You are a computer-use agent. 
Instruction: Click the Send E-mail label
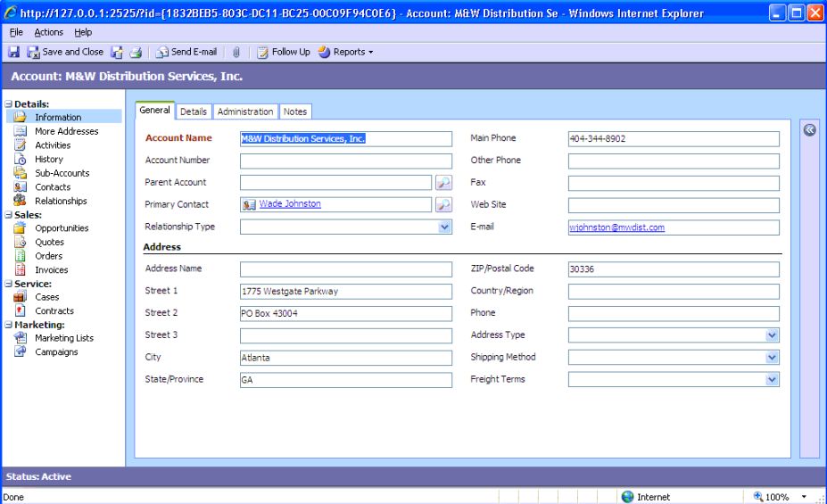194,52
